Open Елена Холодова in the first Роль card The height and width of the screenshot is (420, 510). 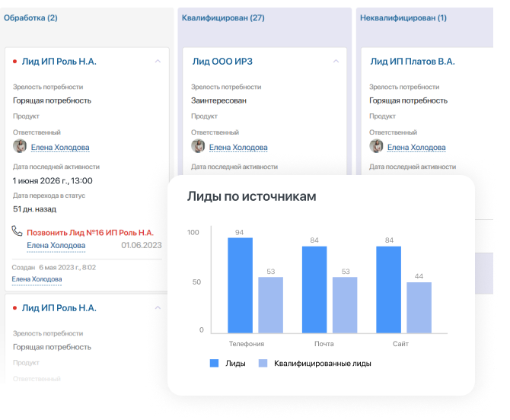click(60, 148)
